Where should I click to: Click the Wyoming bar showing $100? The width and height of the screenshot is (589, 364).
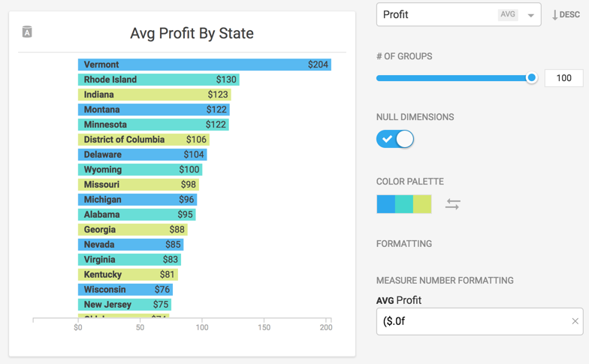point(140,170)
